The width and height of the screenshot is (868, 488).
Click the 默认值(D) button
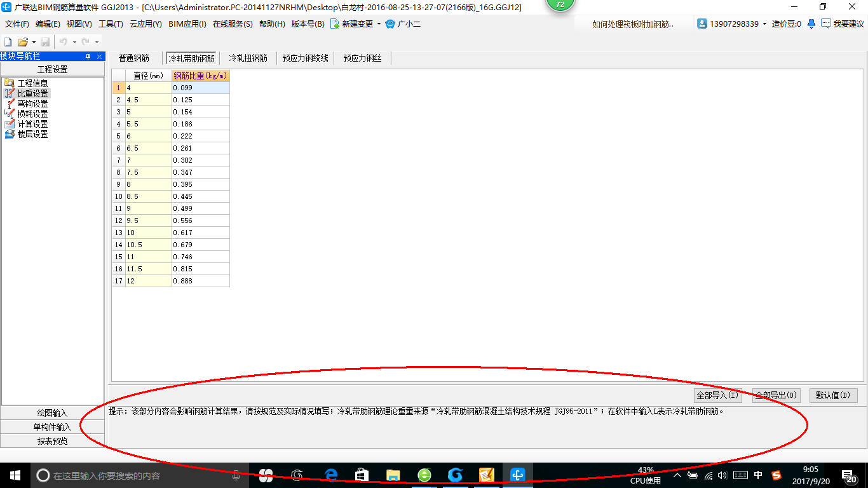[x=834, y=395]
